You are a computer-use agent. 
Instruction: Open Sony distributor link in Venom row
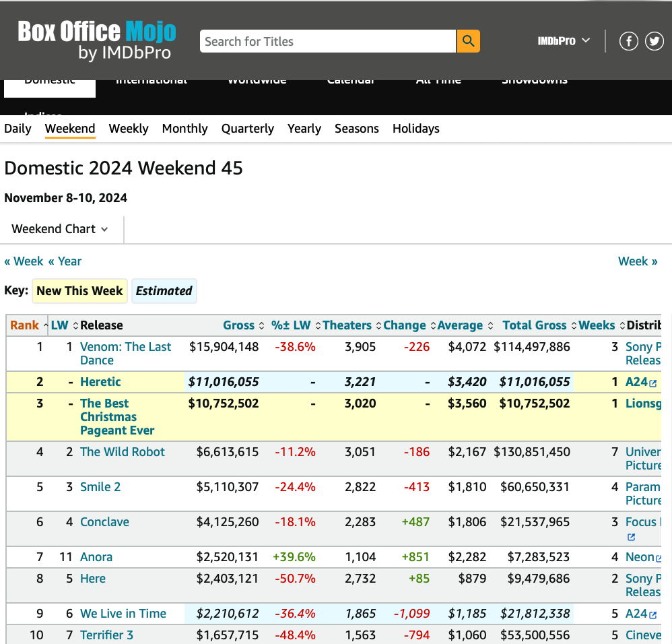coord(643,353)
